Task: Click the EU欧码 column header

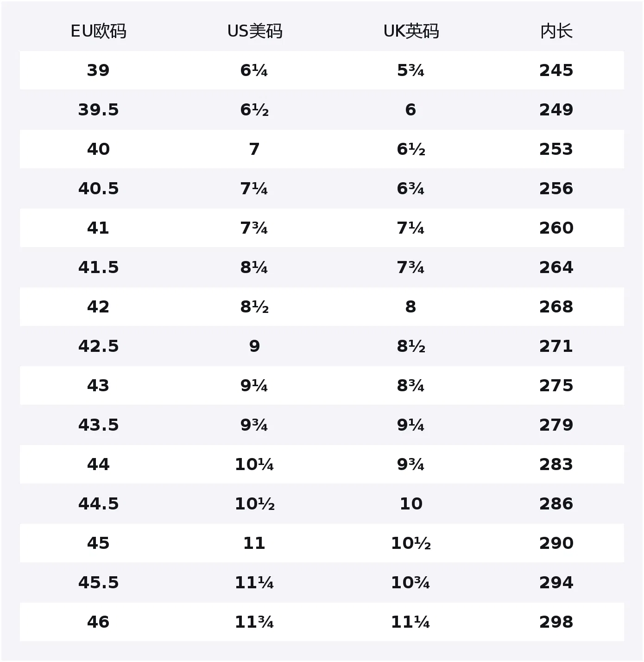Action: click(x=98, y=32)
